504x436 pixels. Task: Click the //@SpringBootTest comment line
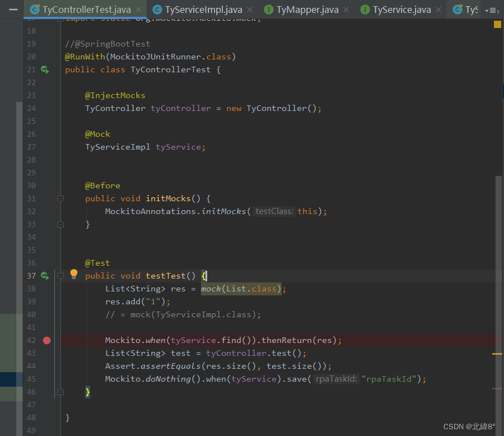tap(108, 44)
